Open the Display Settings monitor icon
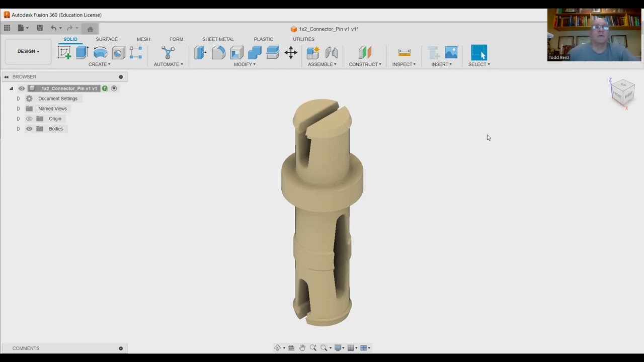The height and width of the screenshot is (362, 644). (339, 348)
